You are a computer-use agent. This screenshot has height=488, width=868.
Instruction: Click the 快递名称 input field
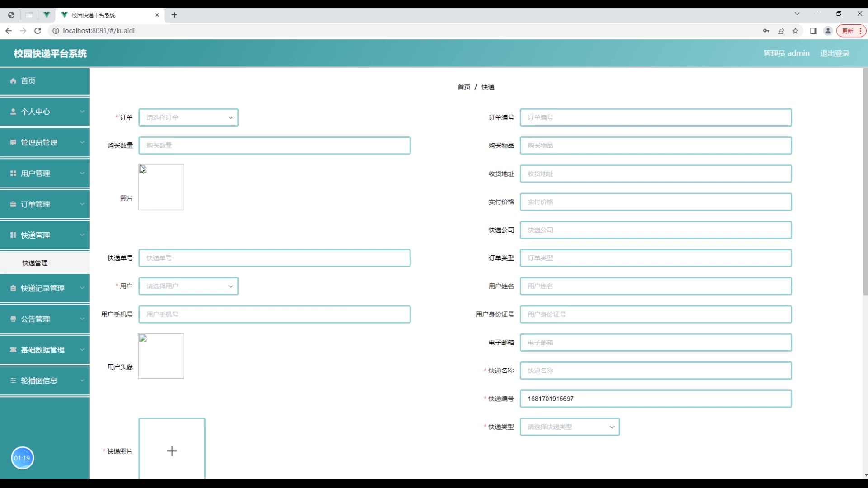click(x=656, y=371)
